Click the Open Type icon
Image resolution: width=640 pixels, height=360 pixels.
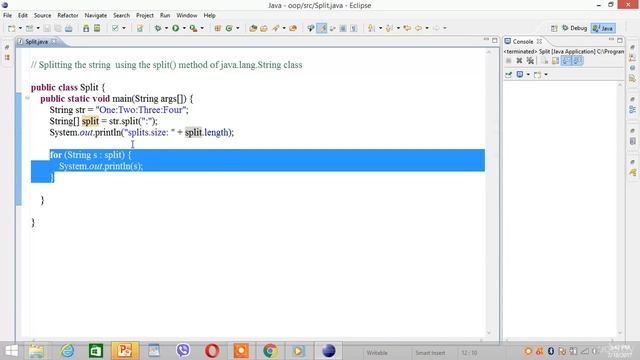tap(253, 28)
